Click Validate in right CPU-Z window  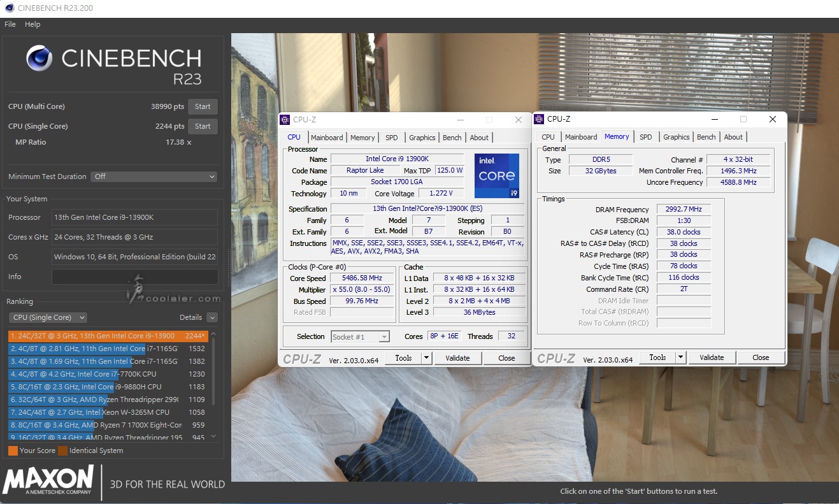point(712,357)
